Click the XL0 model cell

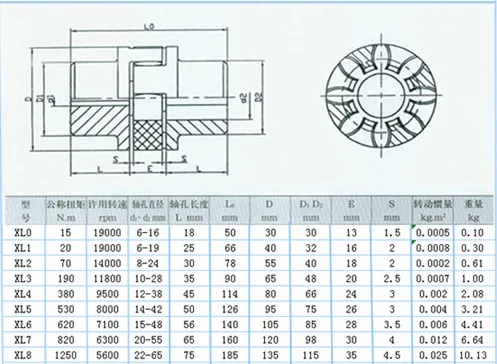click(23, 233)
